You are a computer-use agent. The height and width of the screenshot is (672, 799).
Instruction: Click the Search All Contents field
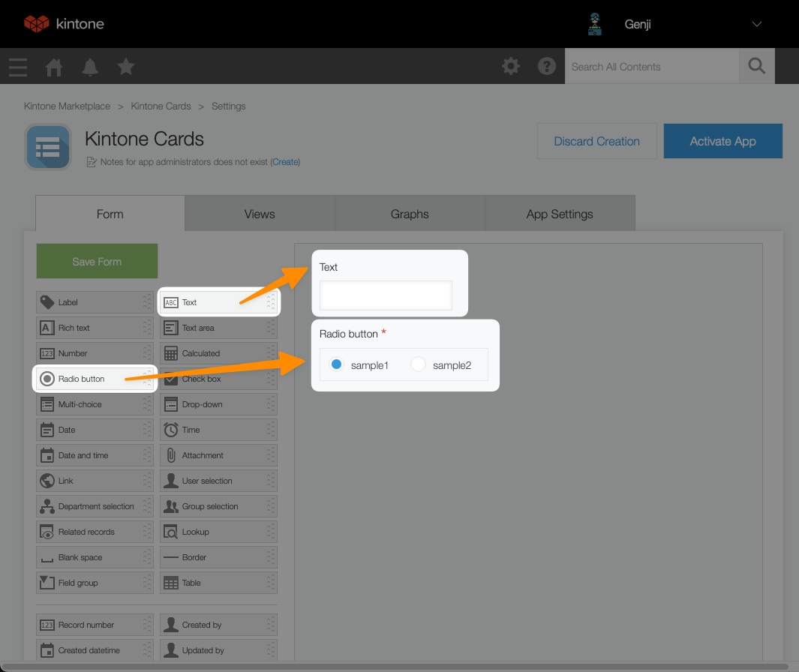coord(652,66)
